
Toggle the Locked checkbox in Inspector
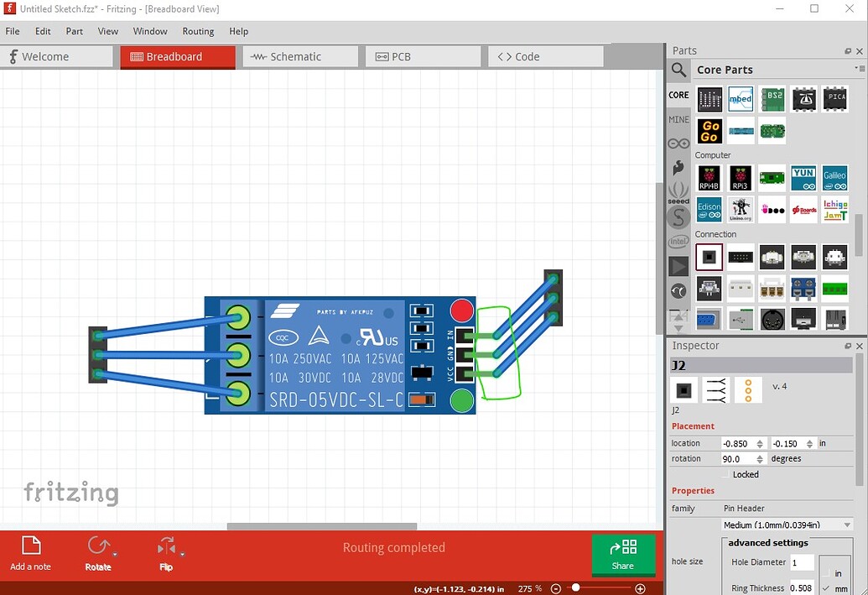click(727, 474)
